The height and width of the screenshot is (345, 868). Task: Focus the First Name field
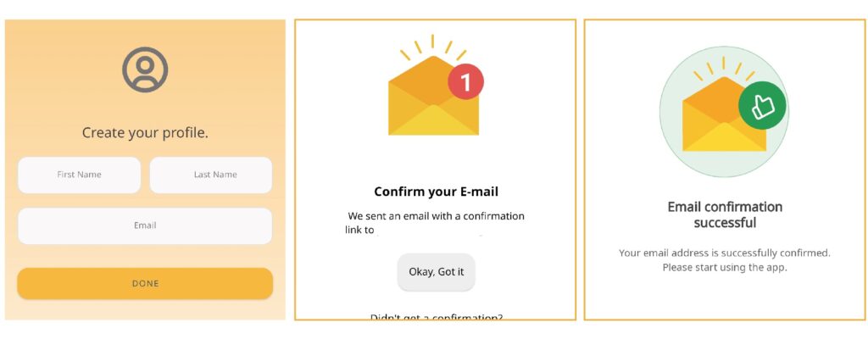(x=79, y=175)
